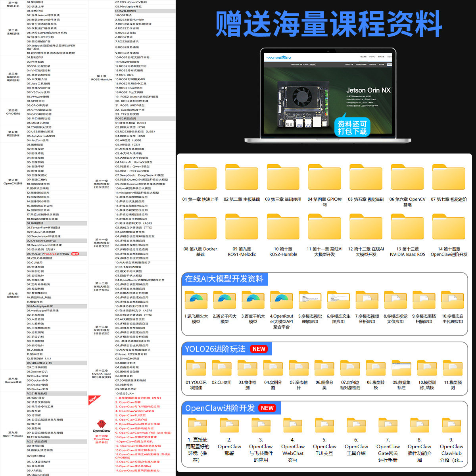Click the list row 03.SSH远程登录
The width and height of the screenshot is (476, 476).
[x=38, y=66]
